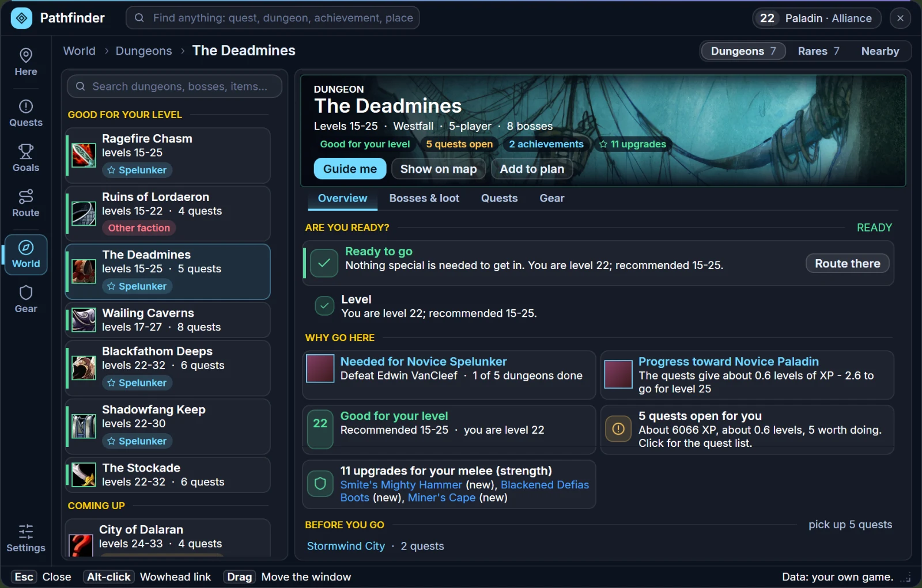
Task: Click the Novice Spelunker achievement icon
Action: pyautogui.click(x=320, y=369)
